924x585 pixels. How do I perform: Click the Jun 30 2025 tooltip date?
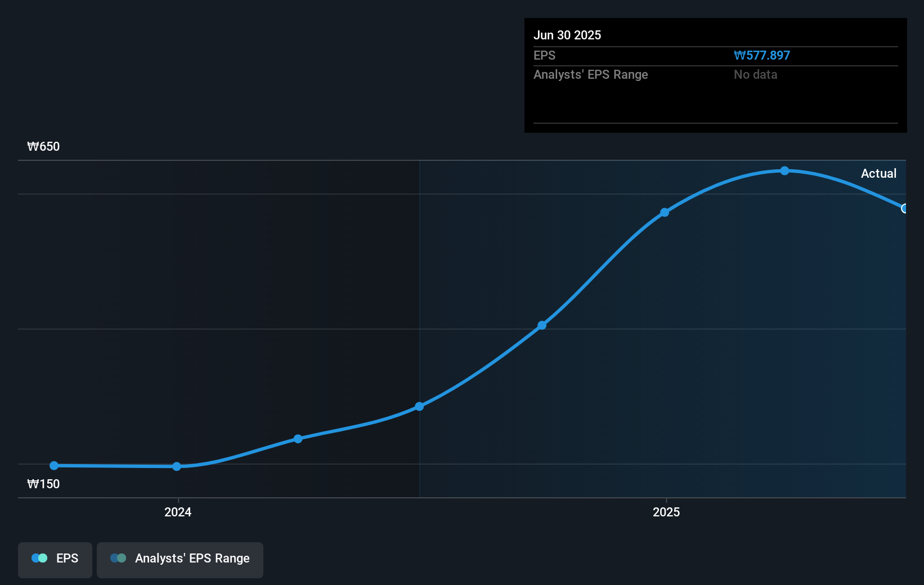pos(567,35)
